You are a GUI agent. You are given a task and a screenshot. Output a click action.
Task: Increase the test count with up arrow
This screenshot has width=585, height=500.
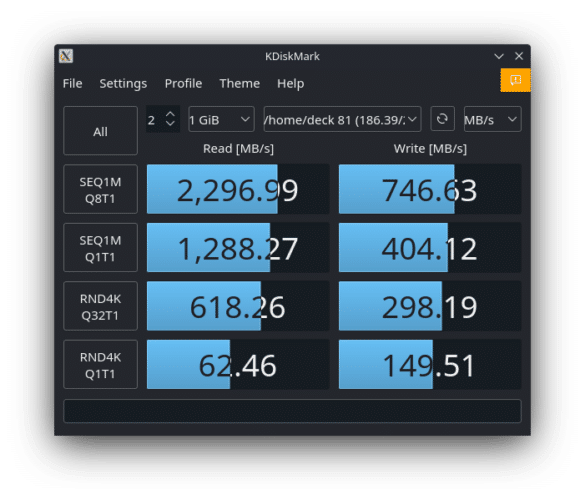tap(170, 114)
